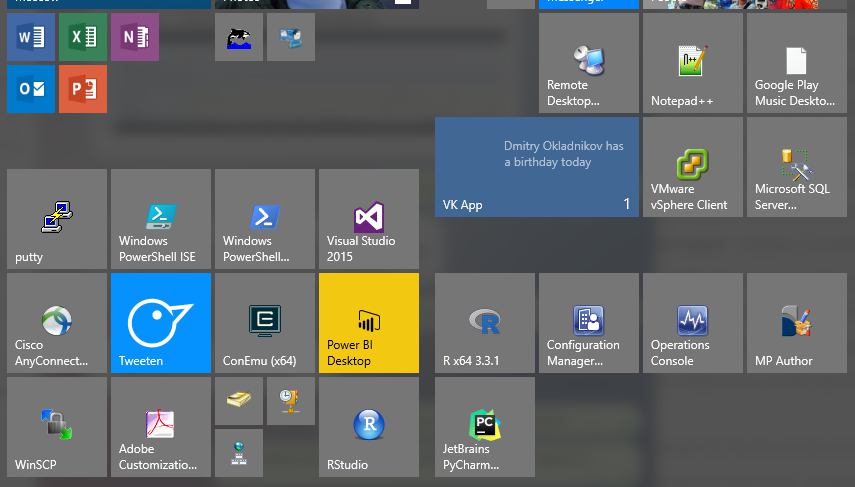Viewport: 855px width, 487px height.
Task: Open the Adobe Customization tile
Action: pos(161,427)
